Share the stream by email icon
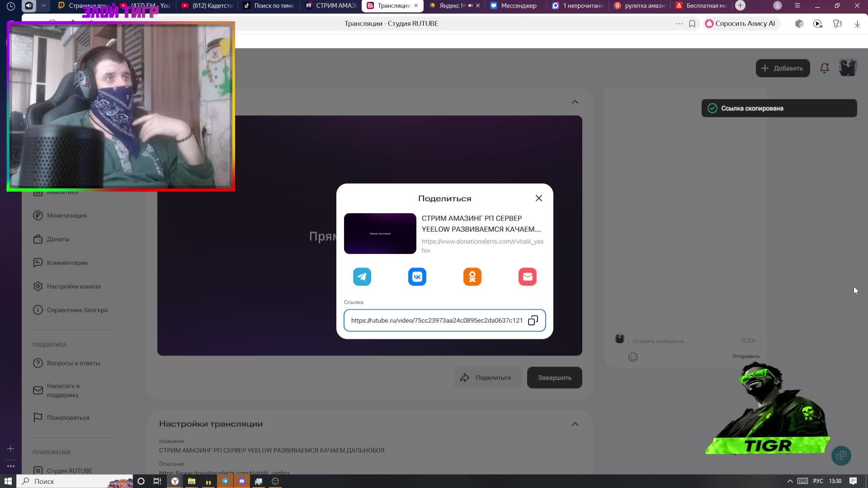 pos(527,277)
